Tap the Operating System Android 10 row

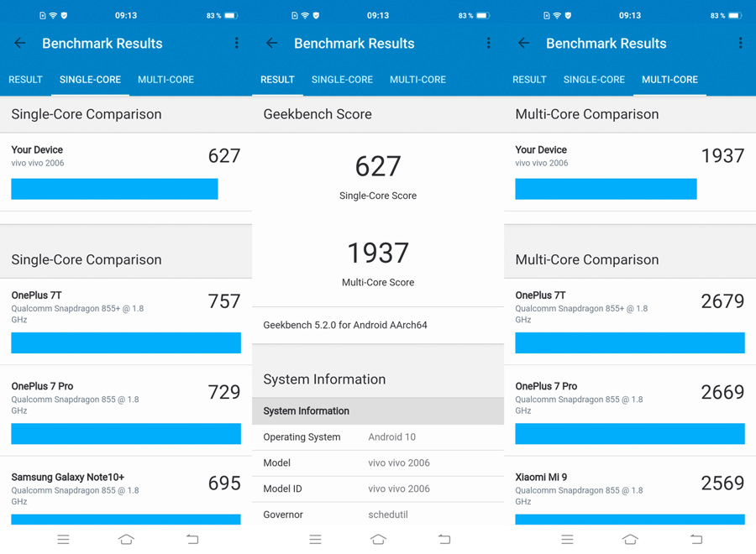(x=378, y=437)
